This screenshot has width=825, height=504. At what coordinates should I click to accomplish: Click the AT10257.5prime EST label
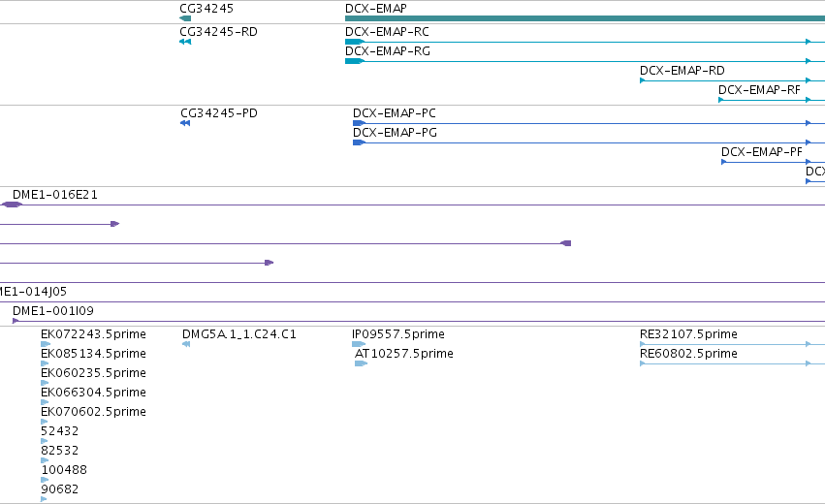coord(403,354)
